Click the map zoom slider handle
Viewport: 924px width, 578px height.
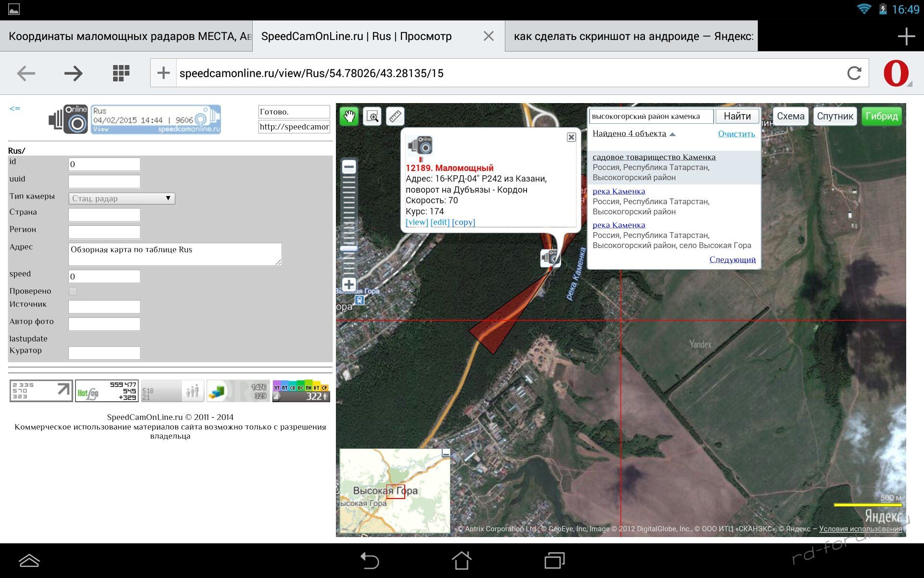pos(349,249)
